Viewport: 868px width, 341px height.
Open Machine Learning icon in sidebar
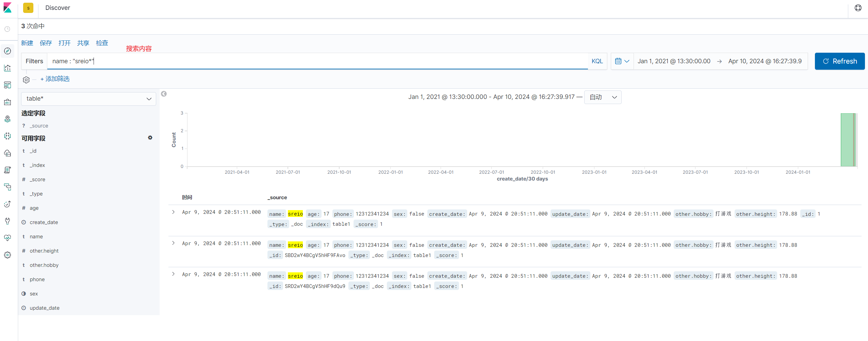(x=7, y=136)
